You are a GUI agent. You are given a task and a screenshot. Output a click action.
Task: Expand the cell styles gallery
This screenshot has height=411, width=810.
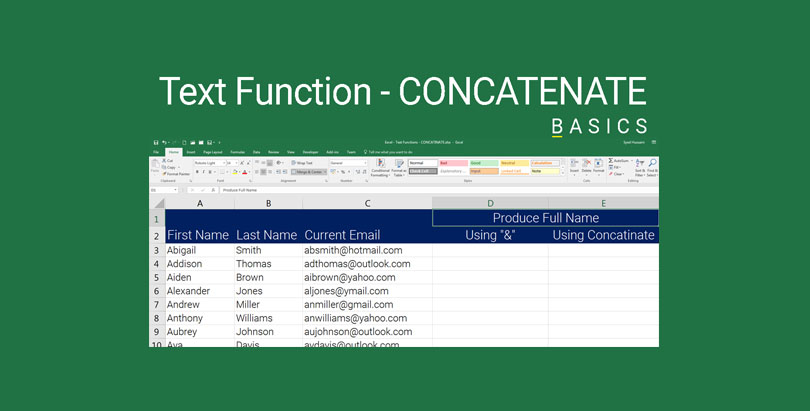[563, 173]
